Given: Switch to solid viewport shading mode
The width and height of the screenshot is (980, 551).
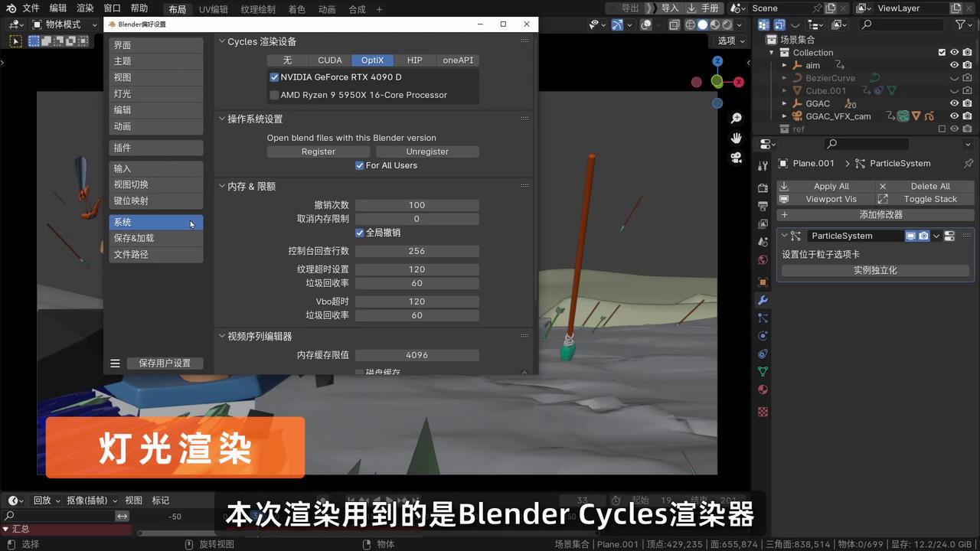Looking at the screenshot, I should pos(703,24).
